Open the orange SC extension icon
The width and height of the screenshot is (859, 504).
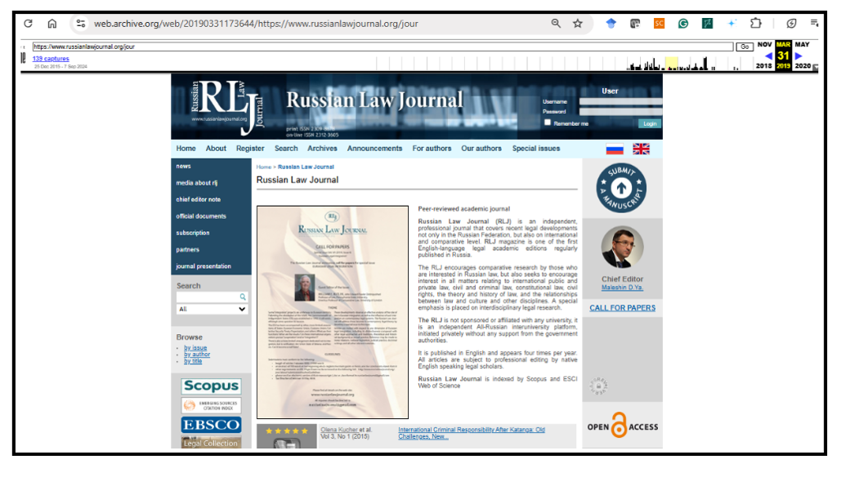point(659,24)
